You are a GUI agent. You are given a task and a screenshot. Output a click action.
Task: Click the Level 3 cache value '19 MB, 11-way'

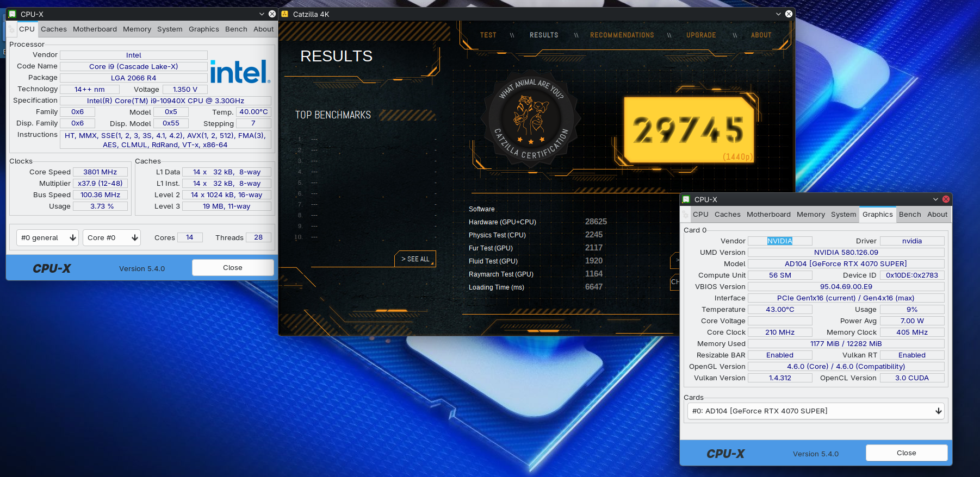click(227, 206)
